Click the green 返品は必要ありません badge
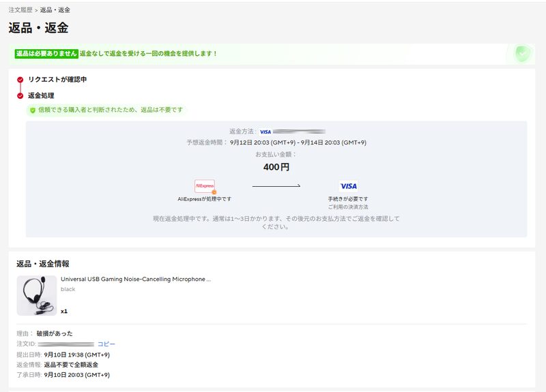This screenshot has height=392, width=546. 46,54
